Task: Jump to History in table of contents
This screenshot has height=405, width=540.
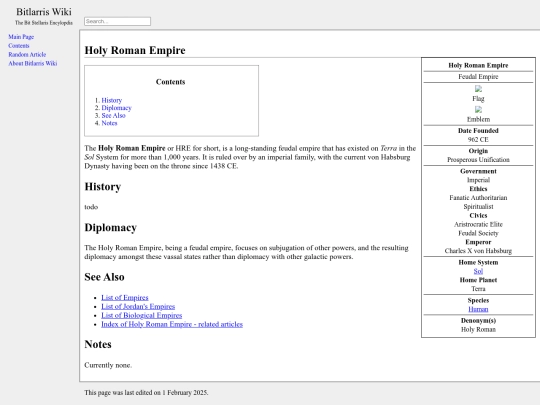Action: [112, 100]
